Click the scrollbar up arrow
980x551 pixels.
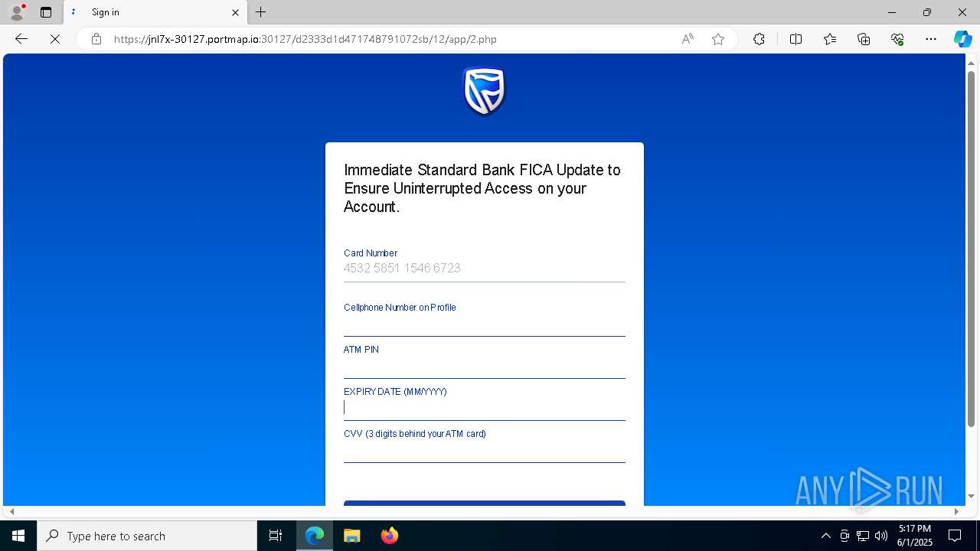tap(971, 62)
